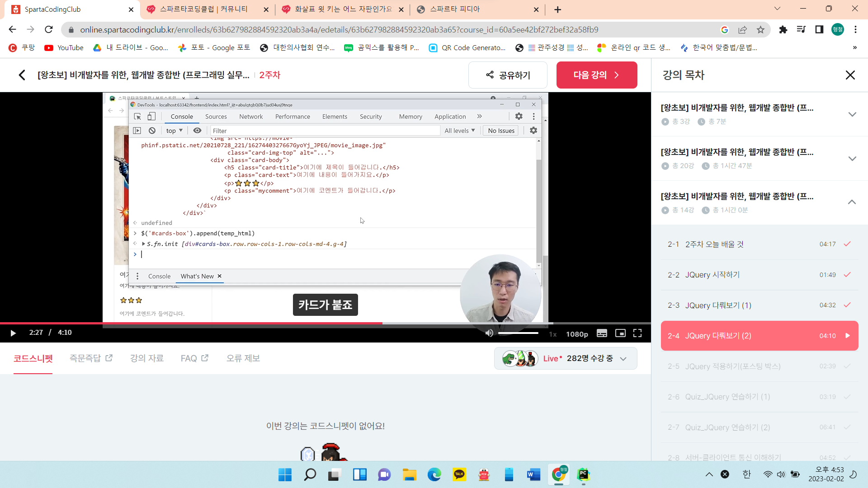Image resolution: width=868 pixels, height=488 pixels.
Task: Play the lecture video
Action: point(13,333)
